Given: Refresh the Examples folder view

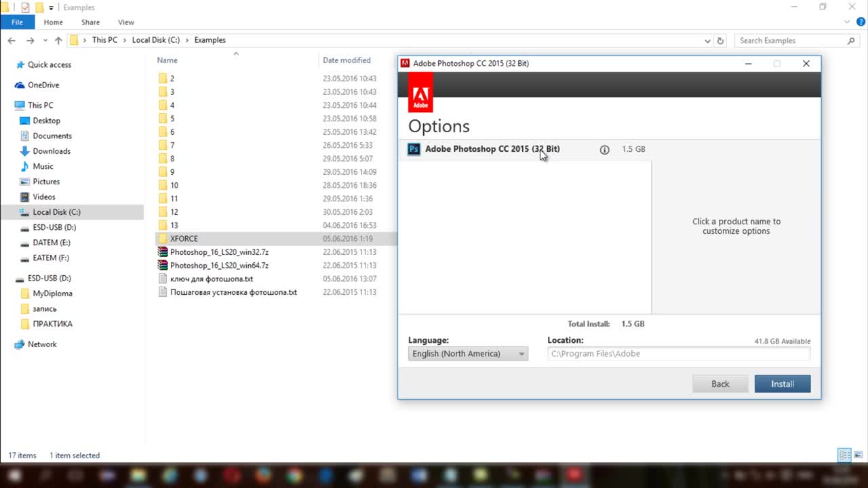Looking at the screenshot, I should (x=720, y=41).
